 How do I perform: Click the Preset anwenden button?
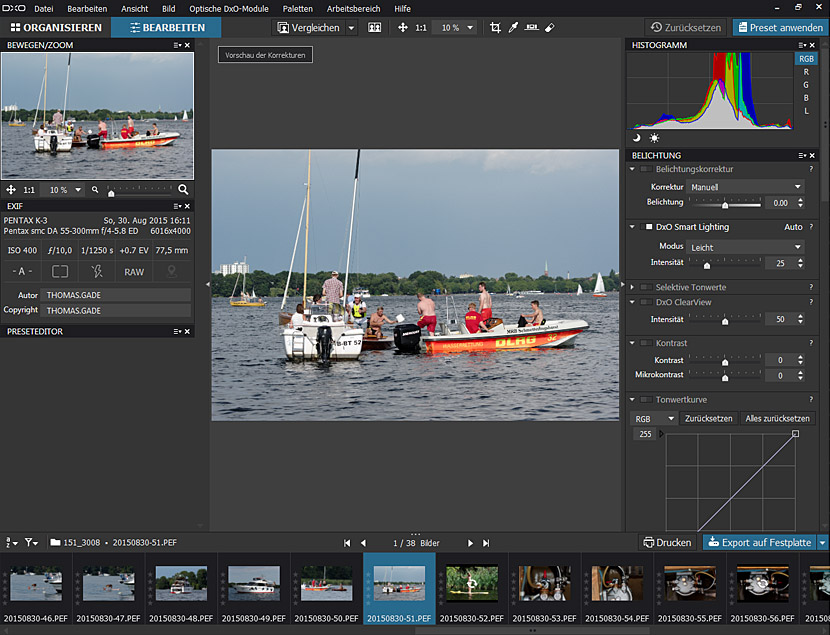pos(779,28)
